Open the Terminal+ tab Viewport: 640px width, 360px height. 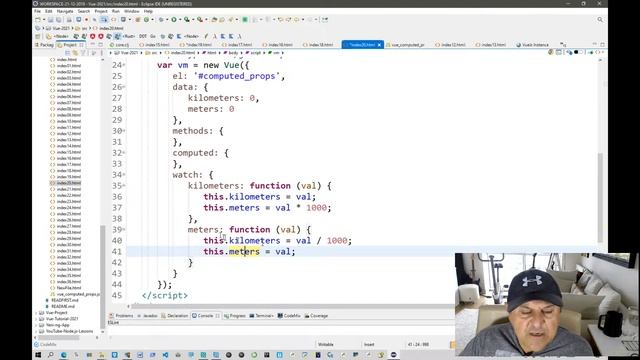(262, 316)
